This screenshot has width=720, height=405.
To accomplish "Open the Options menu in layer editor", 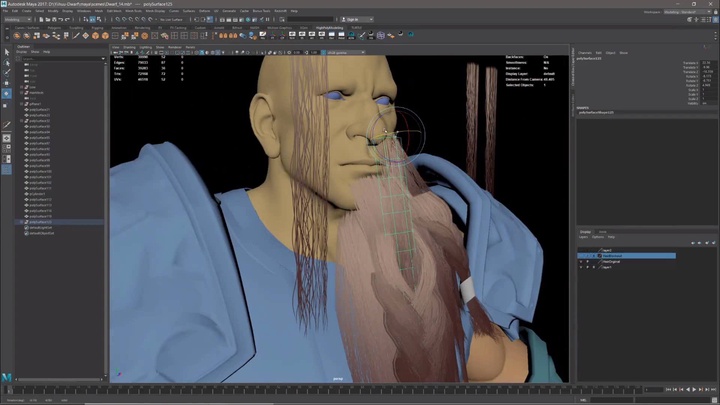I will [x=598, y=237].
